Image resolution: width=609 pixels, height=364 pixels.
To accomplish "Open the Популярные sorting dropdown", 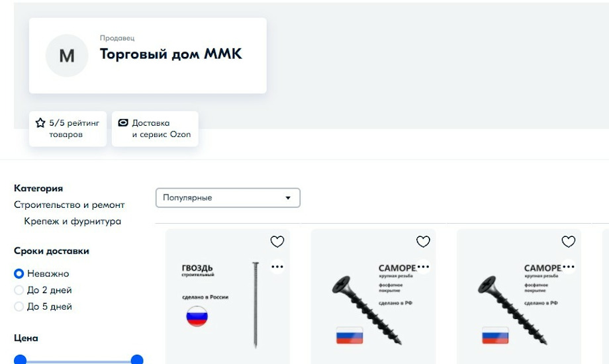I will (228, 198).
